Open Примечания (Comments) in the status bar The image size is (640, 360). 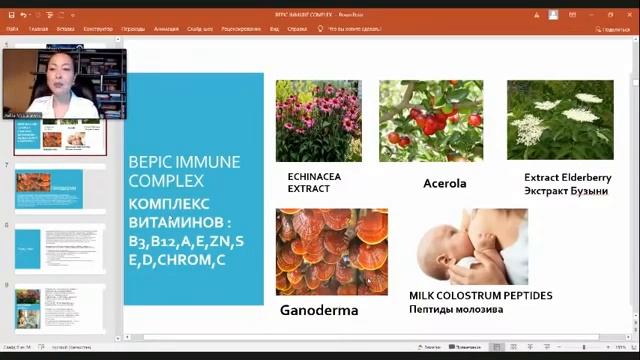click(465, 347)
